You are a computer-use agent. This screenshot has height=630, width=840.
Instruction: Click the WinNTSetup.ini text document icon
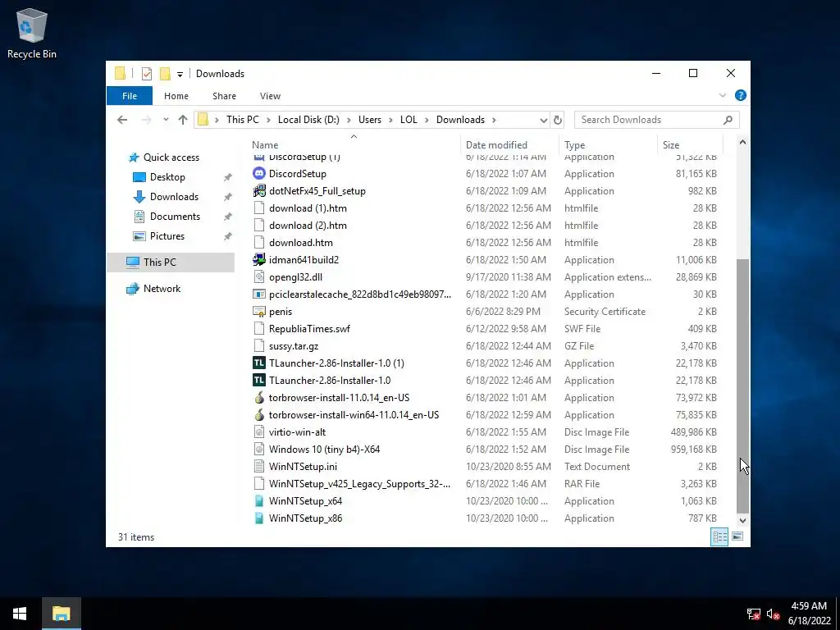[x=259, y=467]
